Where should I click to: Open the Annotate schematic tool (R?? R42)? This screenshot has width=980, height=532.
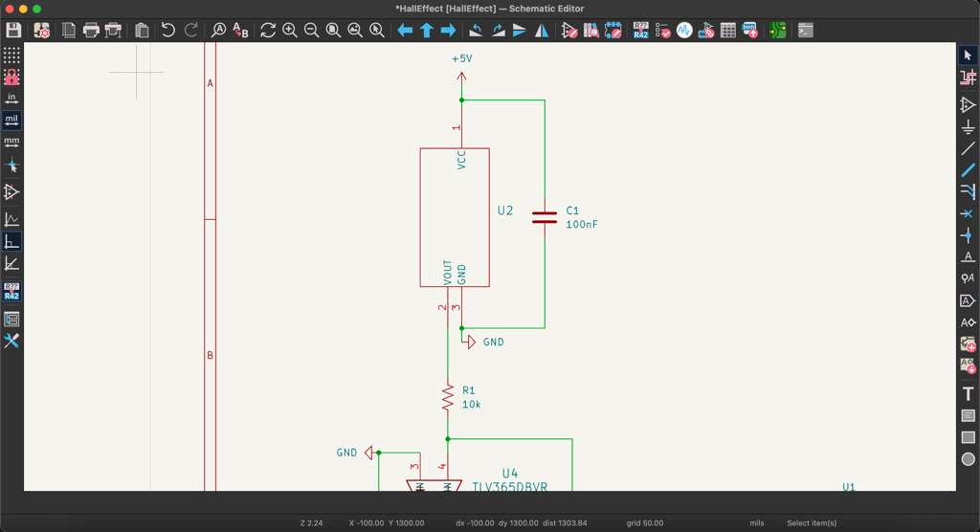(x=640, y=31)
